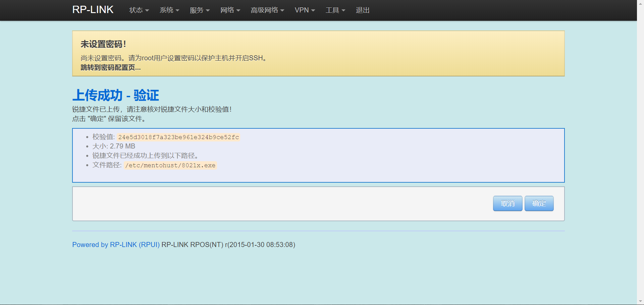
Task: Expand the 网络 menu
Action: tap(230, 10)
